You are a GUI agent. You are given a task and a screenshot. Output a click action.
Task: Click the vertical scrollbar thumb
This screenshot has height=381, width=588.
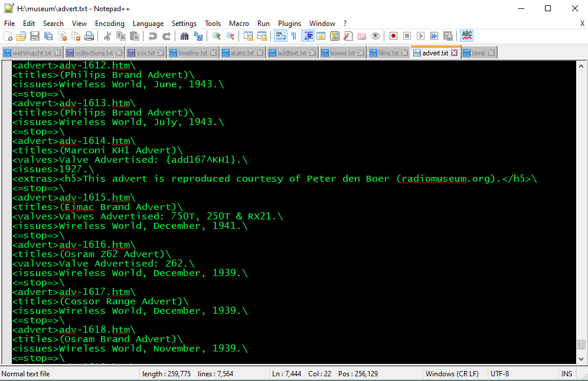[581, 344]
